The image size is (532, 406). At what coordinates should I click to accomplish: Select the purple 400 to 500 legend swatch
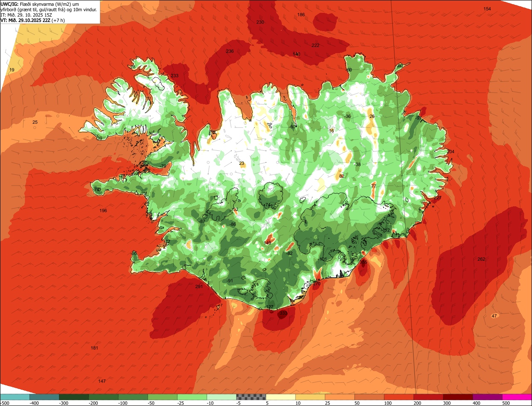(x=488, y=397)
